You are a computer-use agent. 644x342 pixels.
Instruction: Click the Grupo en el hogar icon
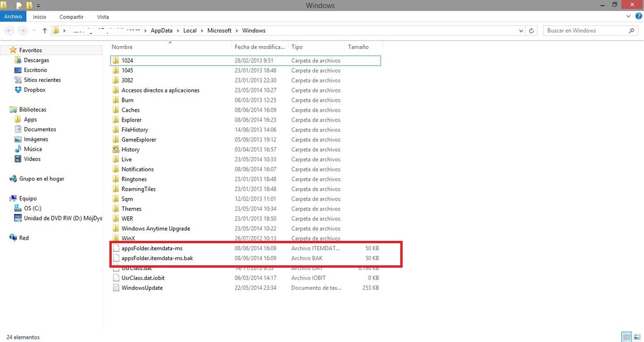pyautogui.click(x=13, y=179)
